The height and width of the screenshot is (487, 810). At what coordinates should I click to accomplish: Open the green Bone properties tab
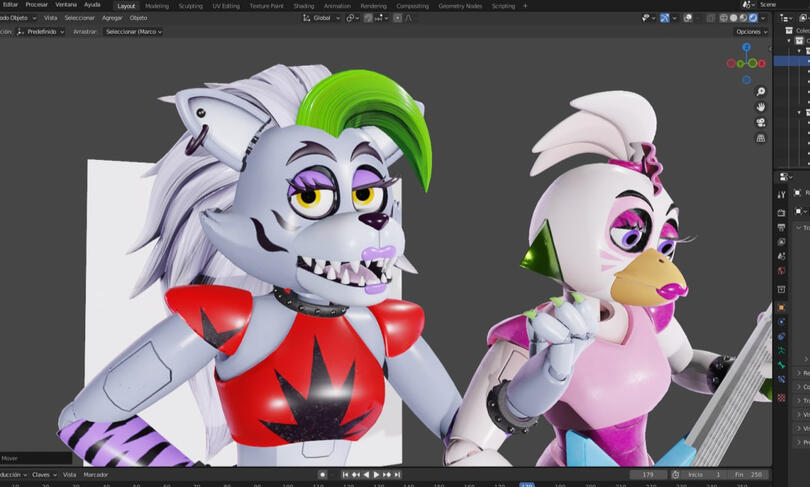[781, 365]
